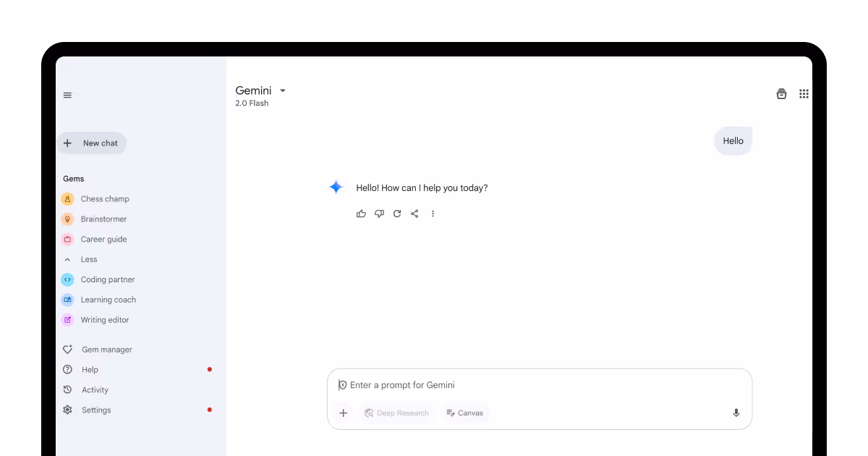Use the microphone for voice input

coord(736,413)
